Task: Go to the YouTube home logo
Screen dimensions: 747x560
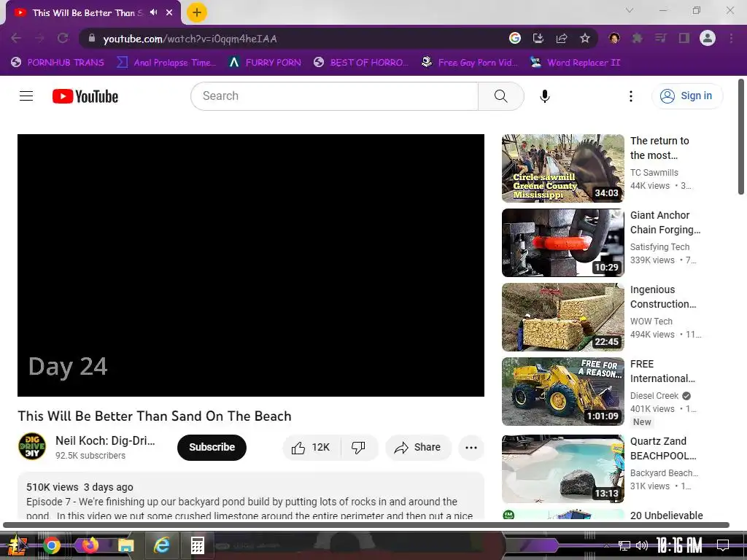Action: click(85, 96)
